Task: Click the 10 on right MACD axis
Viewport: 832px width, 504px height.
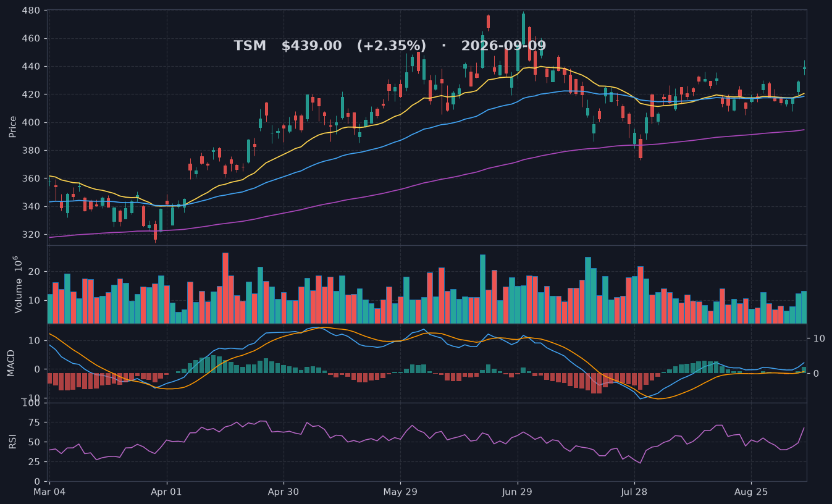Action: (x=818, y=338)
